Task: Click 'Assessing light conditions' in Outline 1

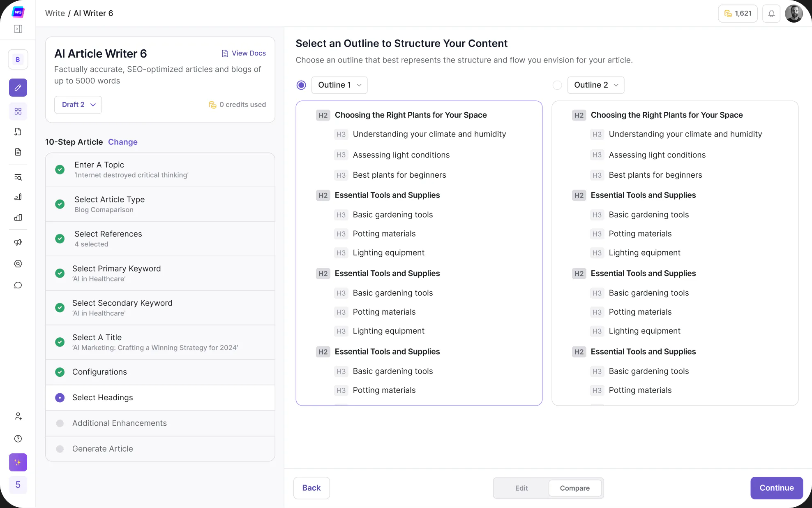Action: point(401,155)
